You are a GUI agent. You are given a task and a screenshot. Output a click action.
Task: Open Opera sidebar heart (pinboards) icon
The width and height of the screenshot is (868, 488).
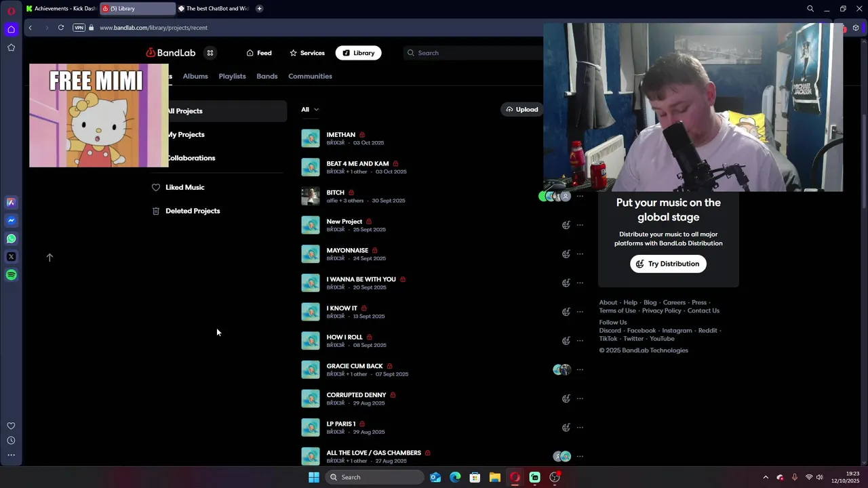click(11, 426)
